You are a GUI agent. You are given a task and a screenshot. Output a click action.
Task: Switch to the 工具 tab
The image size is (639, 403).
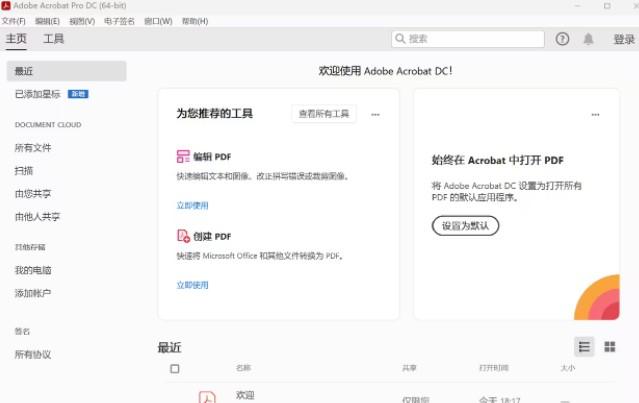(x=54, y=39)
